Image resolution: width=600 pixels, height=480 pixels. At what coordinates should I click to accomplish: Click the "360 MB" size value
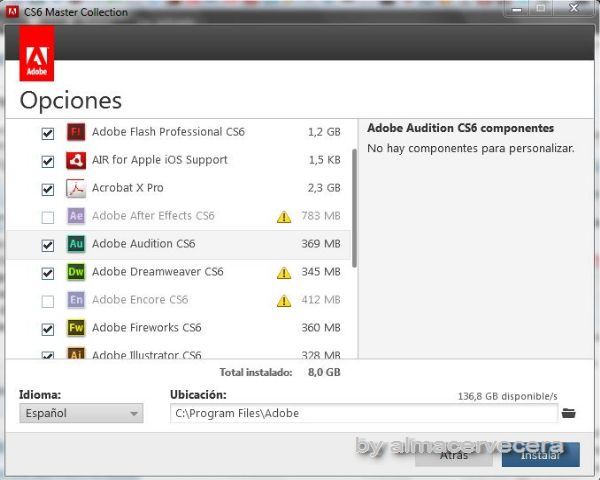click(321, 328)
